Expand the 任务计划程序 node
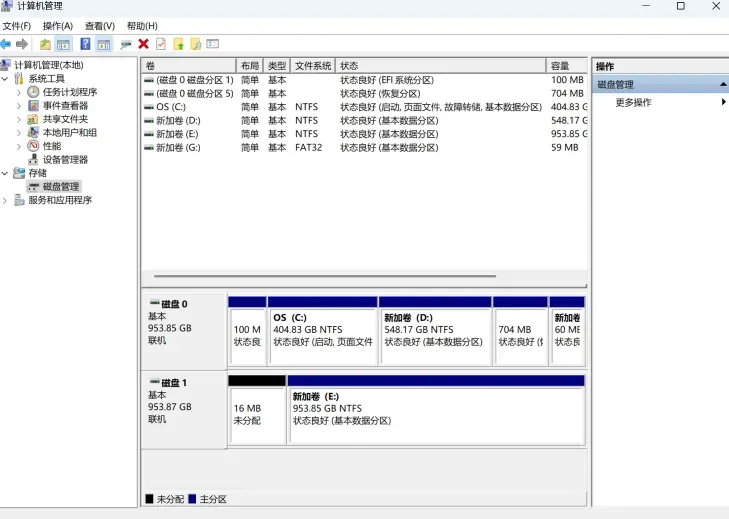This screenshot has width=729, height=519. 19,92
